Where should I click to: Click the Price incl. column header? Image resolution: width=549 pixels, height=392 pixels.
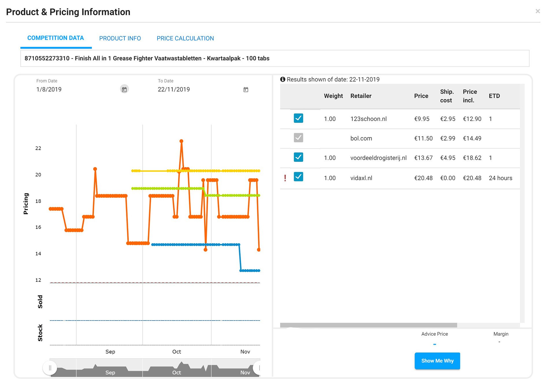[470, 96]
